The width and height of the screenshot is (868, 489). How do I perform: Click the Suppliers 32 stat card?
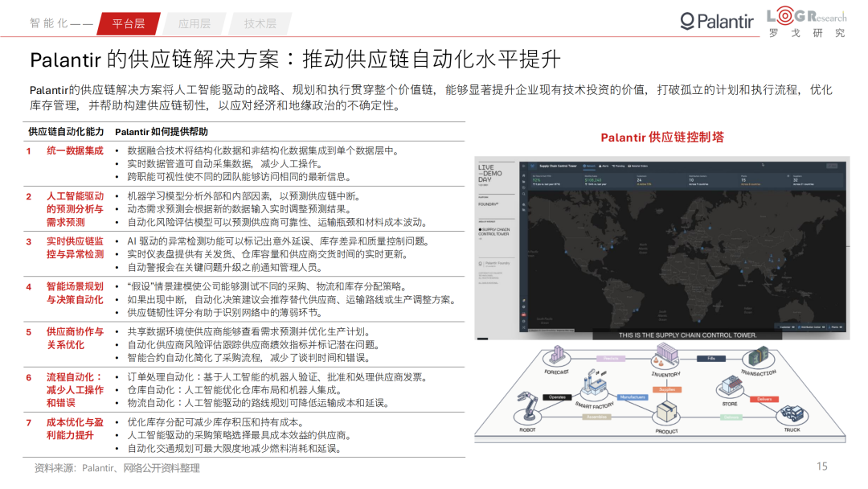(817, 180)
